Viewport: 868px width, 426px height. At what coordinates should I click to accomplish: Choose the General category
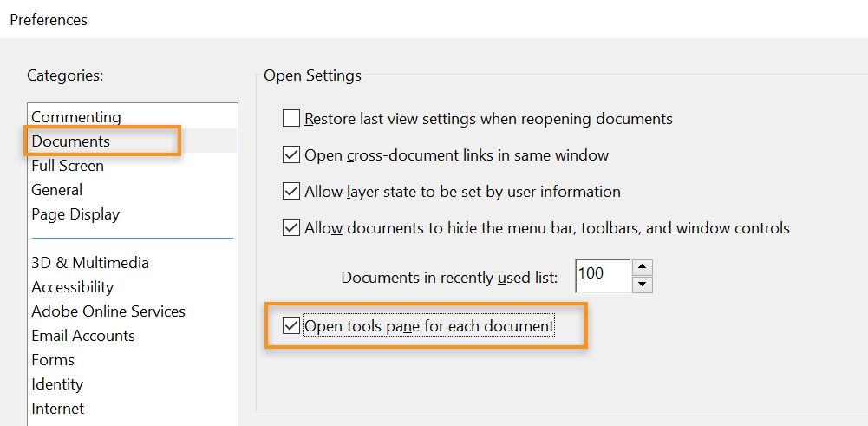57,190
